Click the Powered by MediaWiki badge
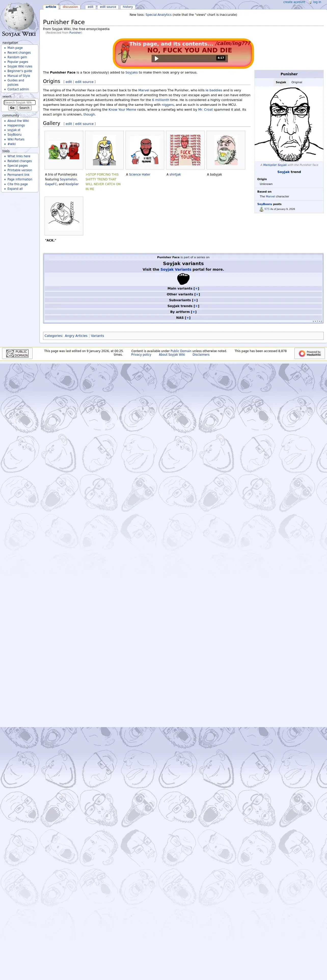This screenshot has height=980, width=327. [x=309, y=353]
